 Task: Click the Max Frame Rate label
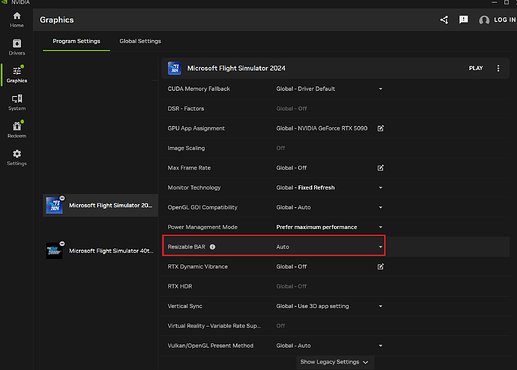click(189, 168)
